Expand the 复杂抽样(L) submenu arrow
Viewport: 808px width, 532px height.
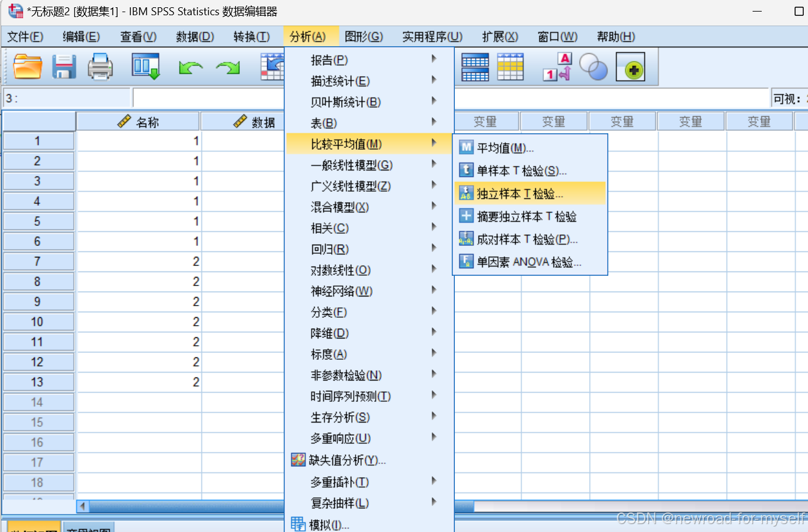point(434,502)
